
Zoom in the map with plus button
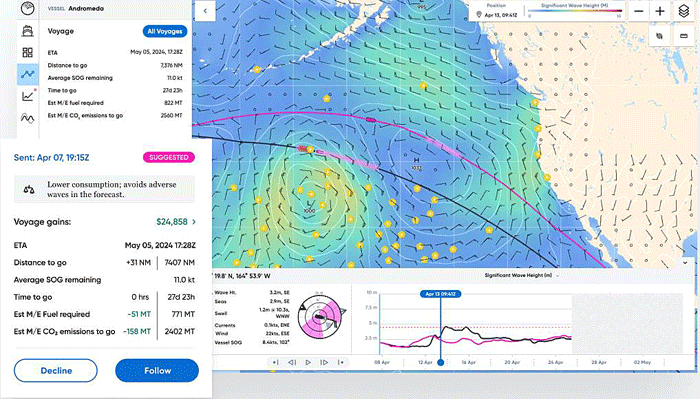click(660, 11)
